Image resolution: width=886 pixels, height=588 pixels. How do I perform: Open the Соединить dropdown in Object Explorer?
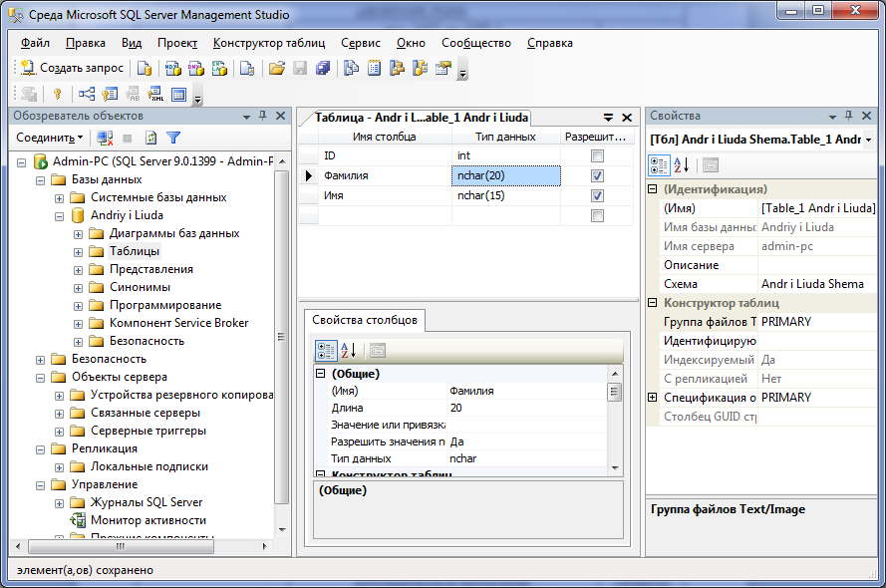click(50, 138)
